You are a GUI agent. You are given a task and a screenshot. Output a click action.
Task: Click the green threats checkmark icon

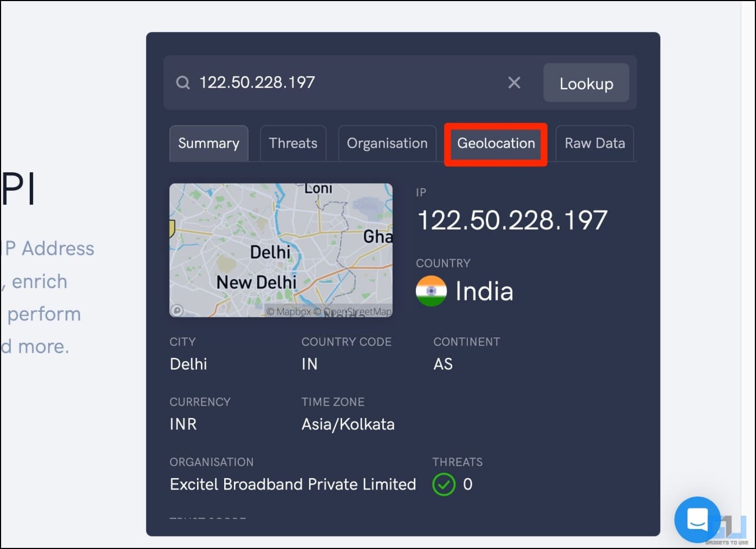tap(444, 485)
